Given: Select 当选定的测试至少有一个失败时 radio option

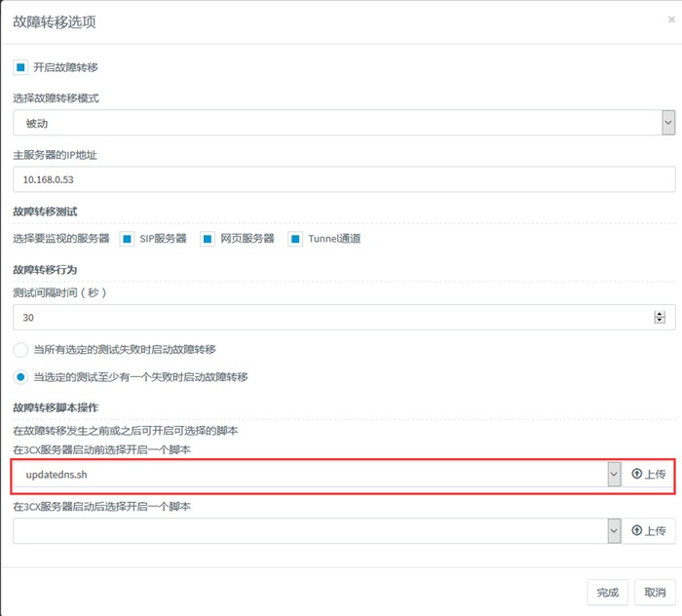Looking at the screenshot, I should (x=20, y=377).
